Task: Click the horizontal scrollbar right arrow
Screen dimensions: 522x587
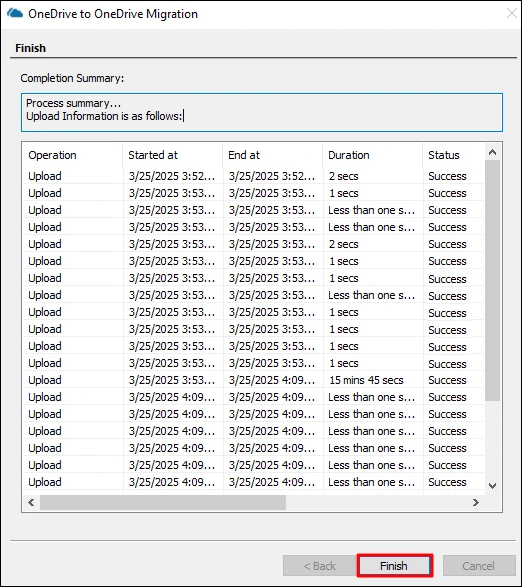Action: 476,502
